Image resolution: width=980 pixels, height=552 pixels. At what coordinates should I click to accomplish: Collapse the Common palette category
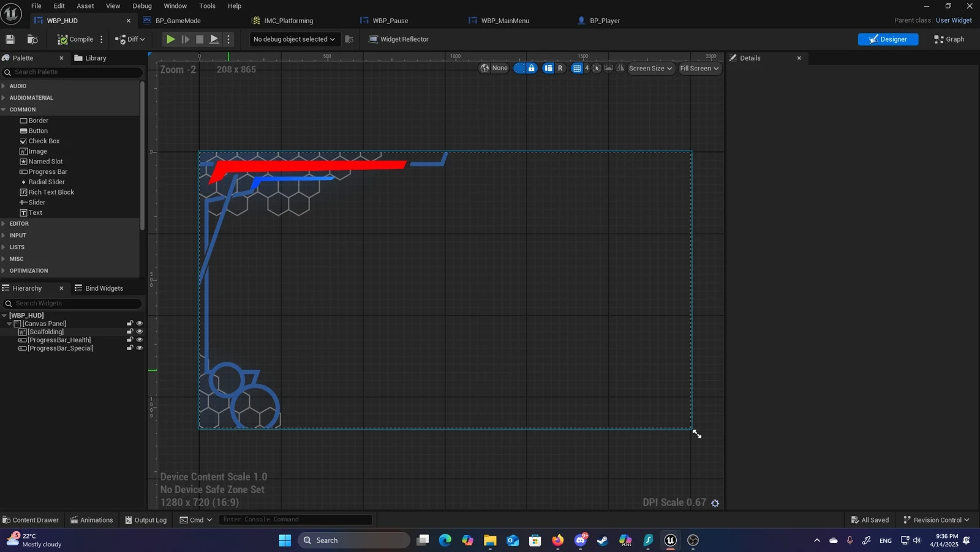point(4,110)
